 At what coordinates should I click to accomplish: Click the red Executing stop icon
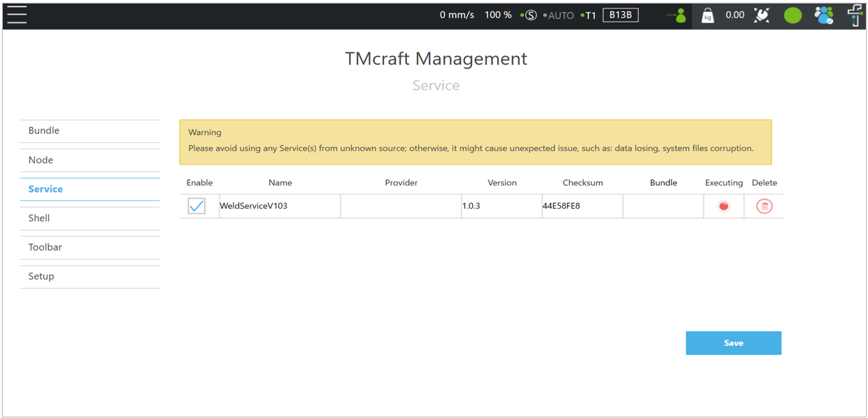(x=724, y=207)
